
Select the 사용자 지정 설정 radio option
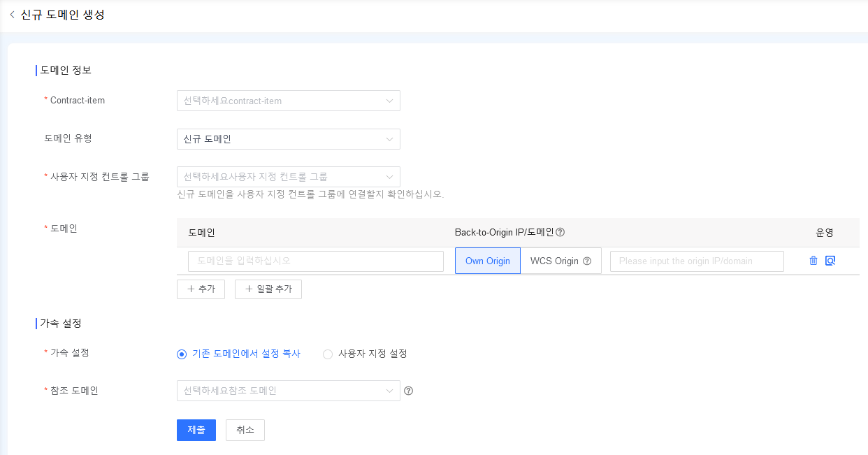[x=328, y=354]
